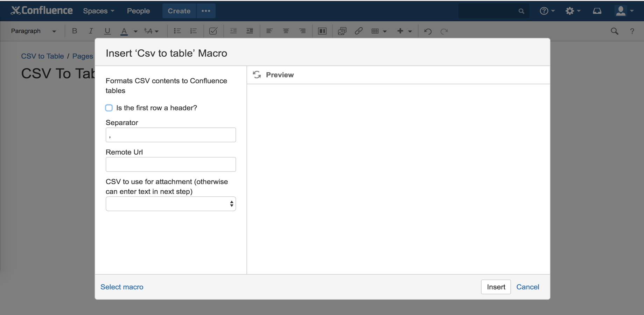Click the text color A icon

click(124, 31)
